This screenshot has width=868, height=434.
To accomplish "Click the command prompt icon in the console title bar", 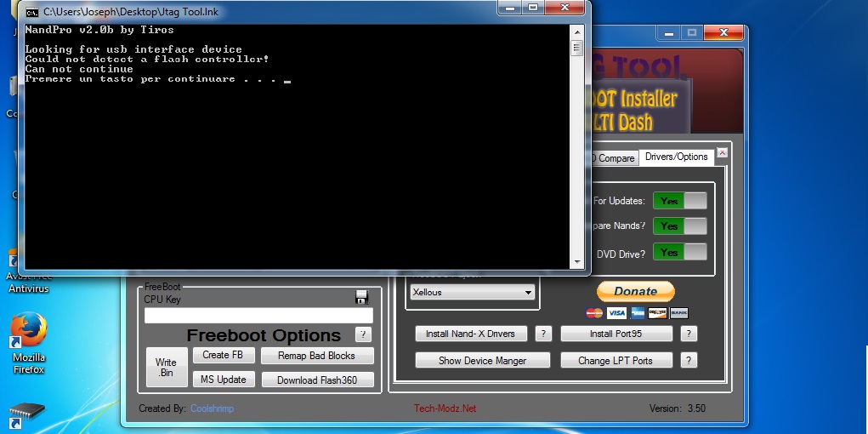I will (x=31, y=13).
